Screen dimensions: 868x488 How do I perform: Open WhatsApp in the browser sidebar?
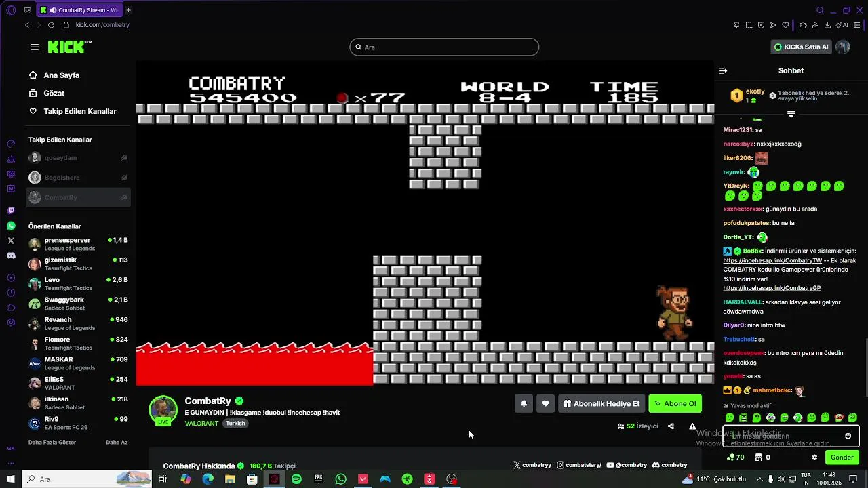click(x=11, y=226)
